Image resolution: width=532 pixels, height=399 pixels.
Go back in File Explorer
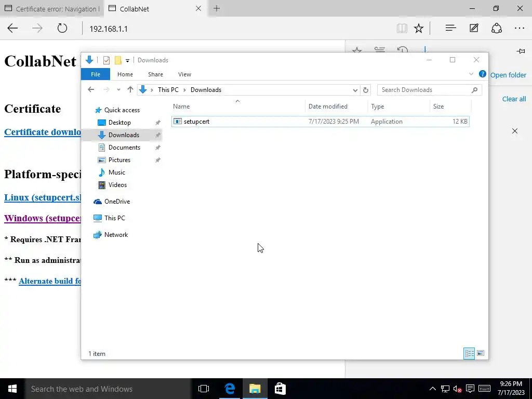point(91,89)
